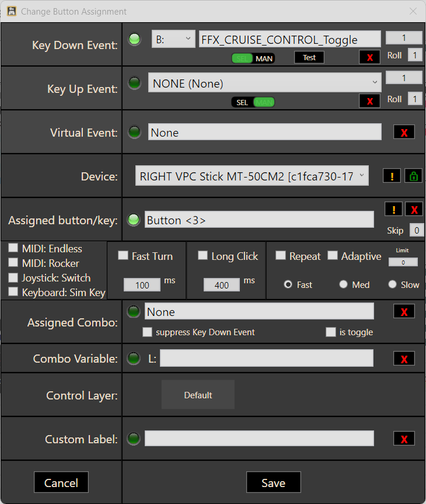Image resolution: width=426 pixels, height=504 pixels.
Task: Enable the Long Click checkbox
Action: [x=202, y=256]
